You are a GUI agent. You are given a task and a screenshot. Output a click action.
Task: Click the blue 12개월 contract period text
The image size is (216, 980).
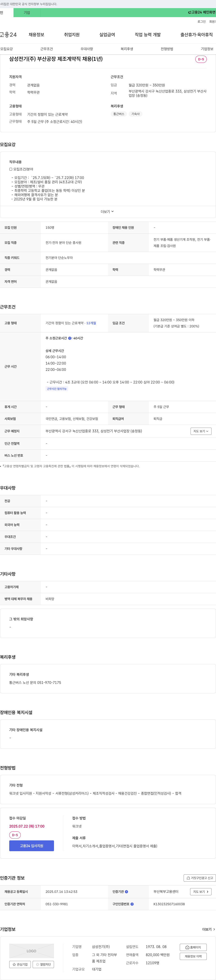[91, 323]
